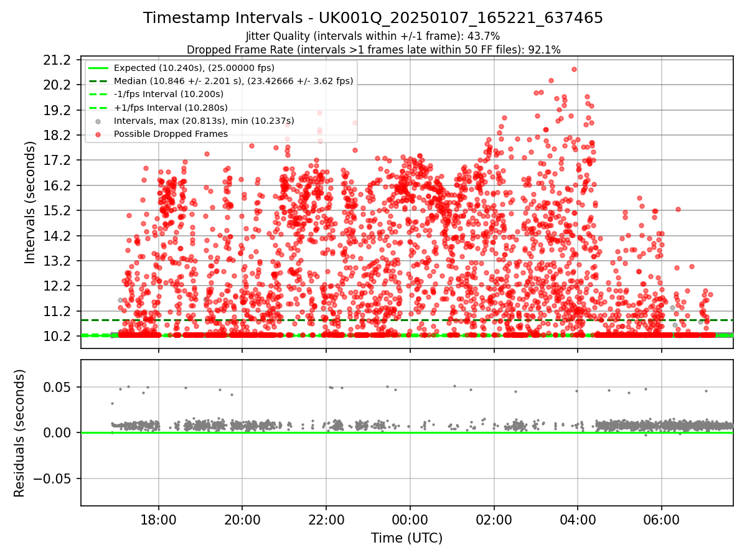
Task: Click the dark green dashed median line in the top plot
Action: click(x=407, y=320)
